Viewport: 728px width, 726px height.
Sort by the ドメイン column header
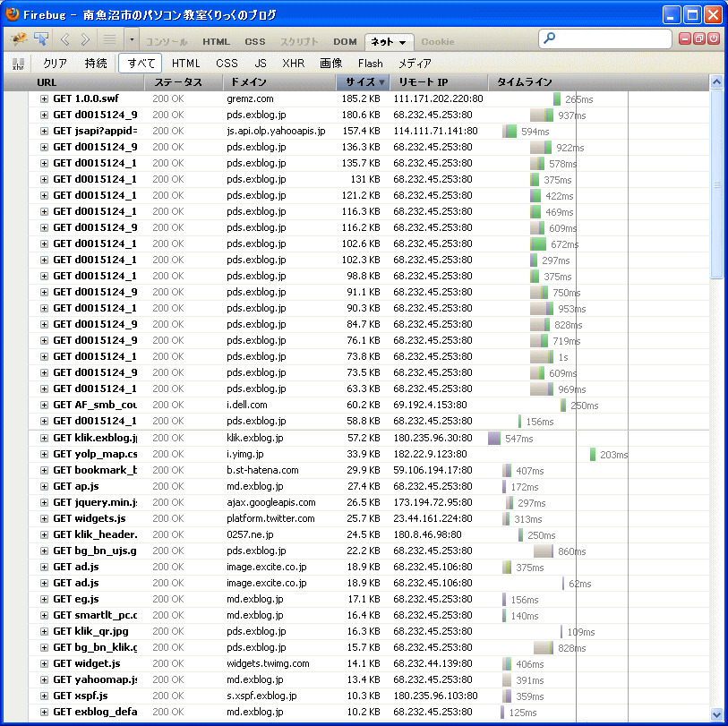coord(279,82)
